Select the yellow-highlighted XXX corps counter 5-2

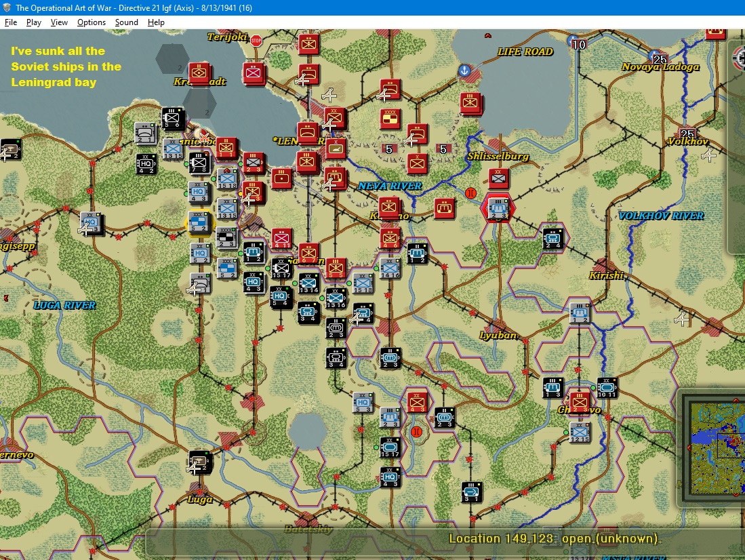tap(199, 222)
